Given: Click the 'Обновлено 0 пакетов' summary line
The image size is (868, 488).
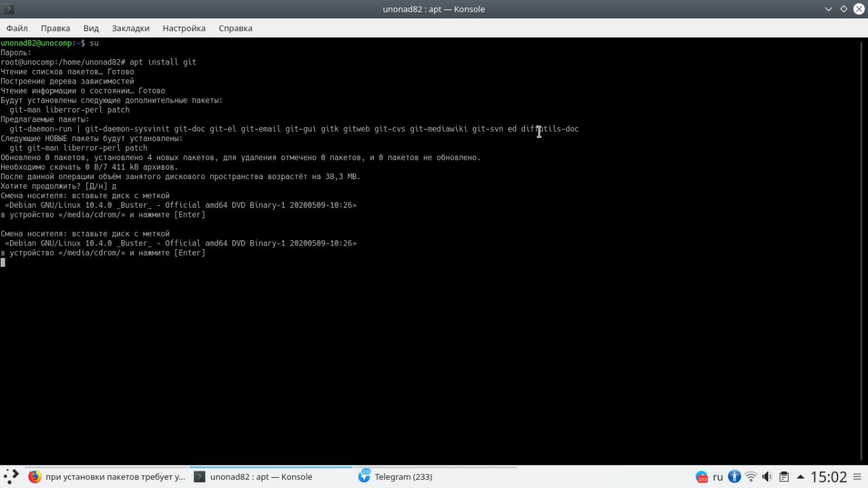Looking at the screenshot, I should [240, 157].
